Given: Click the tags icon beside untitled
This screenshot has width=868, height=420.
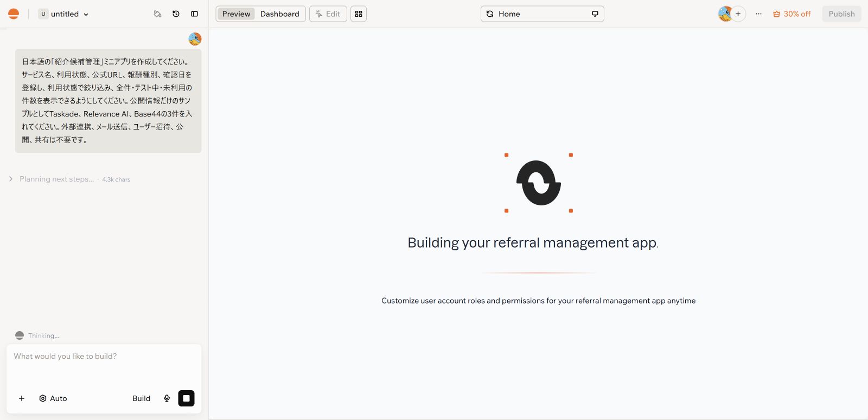Looking at the screenshot, I should coord(157,14).
